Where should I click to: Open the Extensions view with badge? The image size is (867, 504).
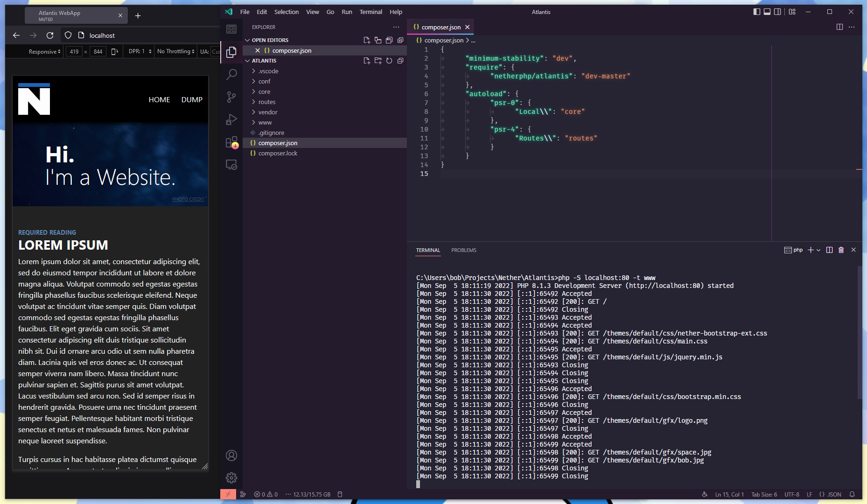(x=231, y=142)
